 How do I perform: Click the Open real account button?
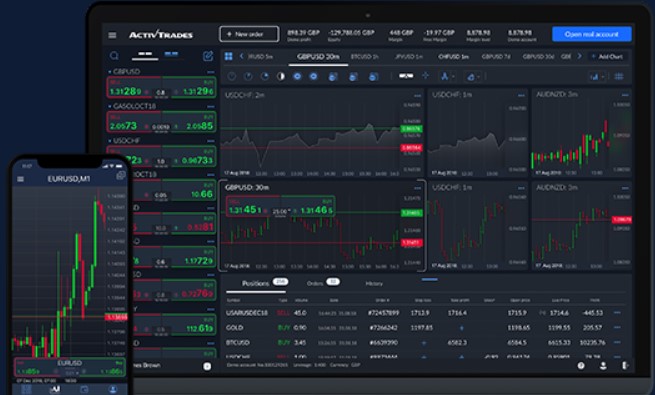pyautogui.click(x=592, y=34)
